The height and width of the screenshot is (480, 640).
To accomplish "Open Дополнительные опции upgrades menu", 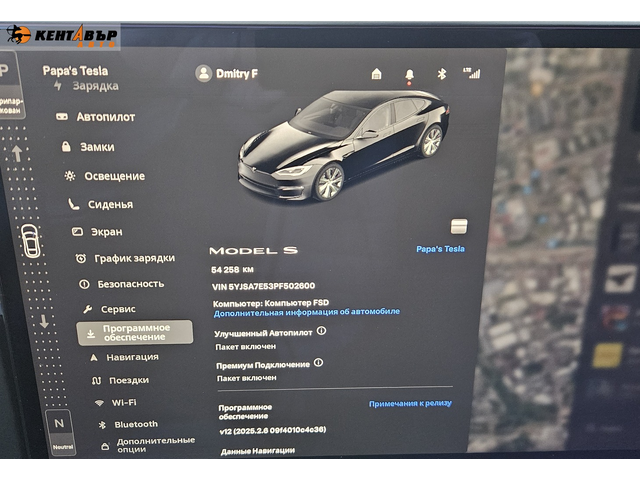I will 148,445.
